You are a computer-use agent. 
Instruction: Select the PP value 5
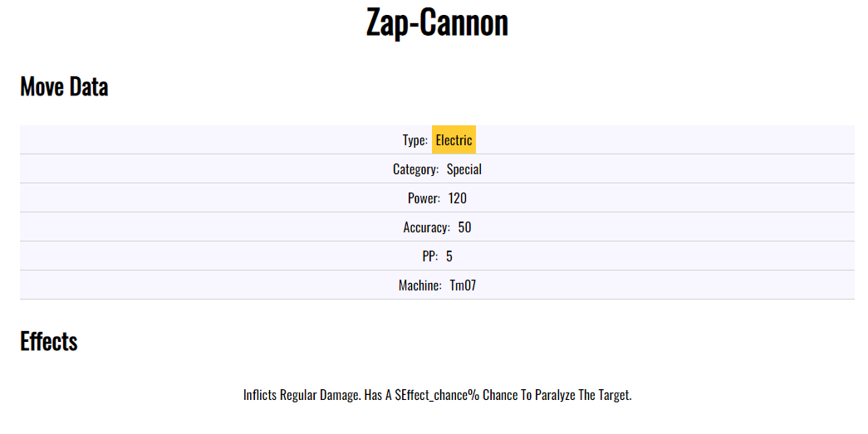point(449,256)
